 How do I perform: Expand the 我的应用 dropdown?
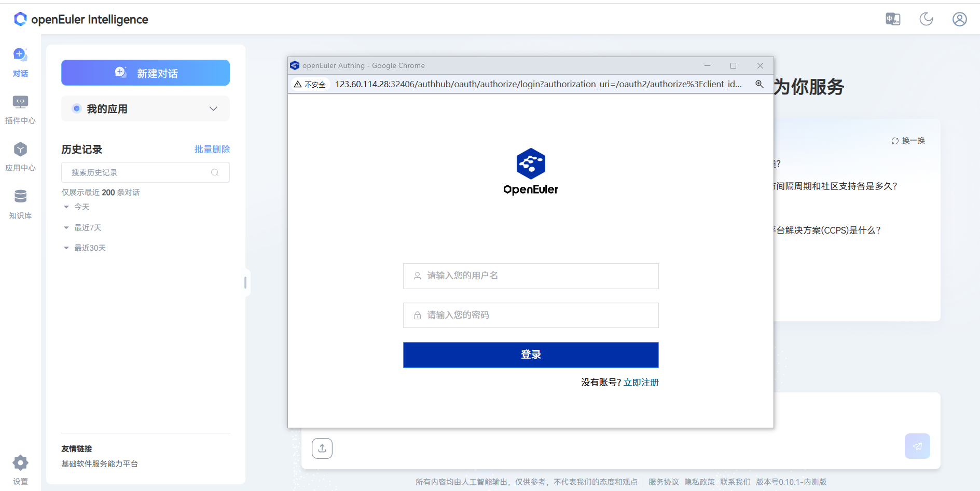pyautogui.click(x=145, y=108)
